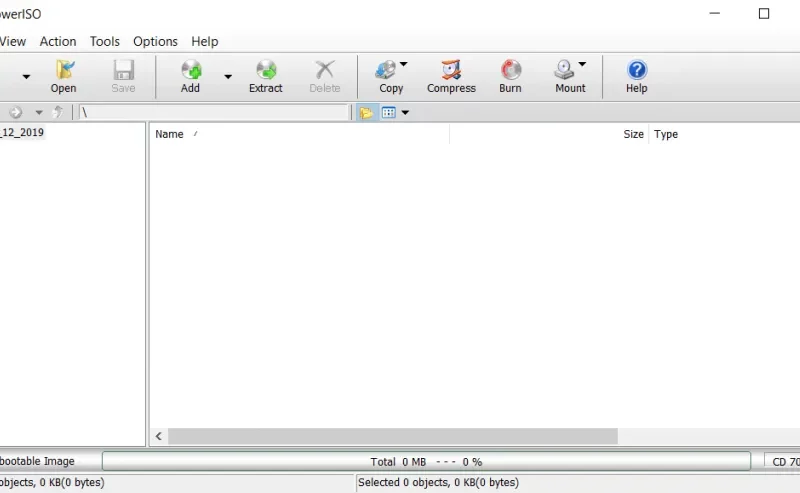Add files using the Add button
The width and height of the screenshot is (800, 493).
click(x=191, y=77)
